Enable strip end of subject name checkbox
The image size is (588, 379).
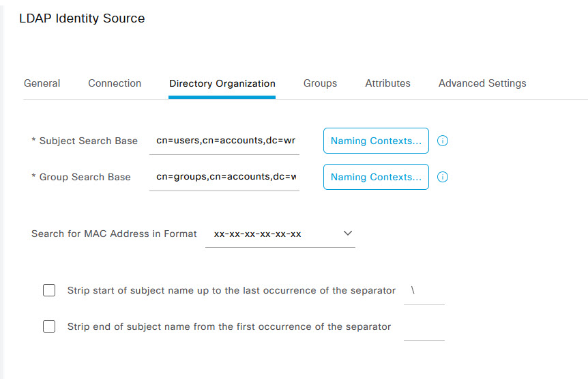click(x=49, y=326)
